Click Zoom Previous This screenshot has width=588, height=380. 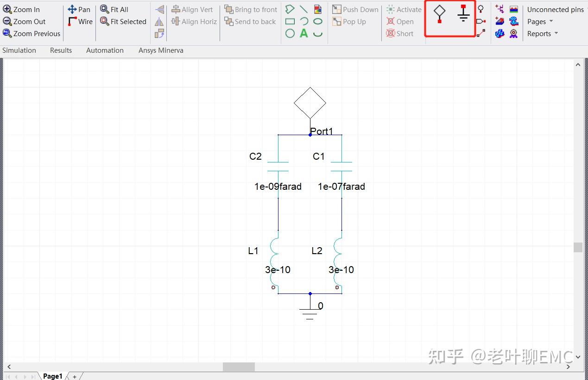(32, 33)
